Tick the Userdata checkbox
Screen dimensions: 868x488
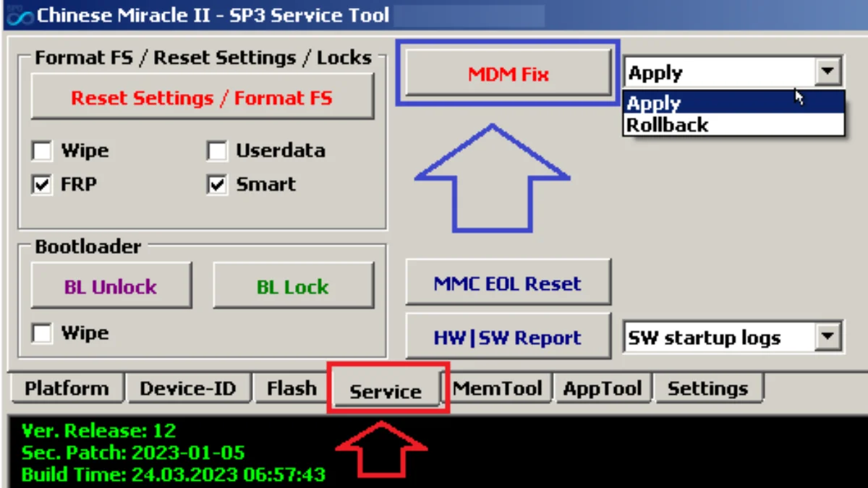click(x=217, y=152)
